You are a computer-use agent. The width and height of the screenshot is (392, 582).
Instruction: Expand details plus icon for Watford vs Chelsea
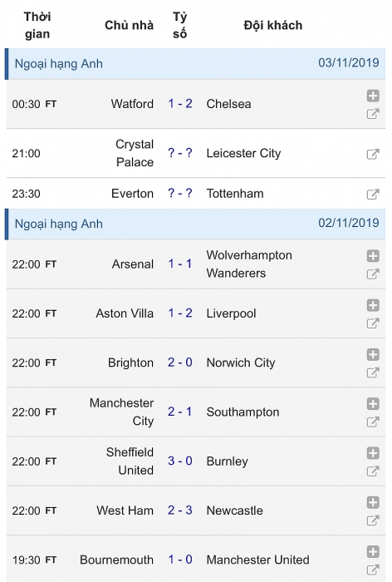(x=373, y=96)
